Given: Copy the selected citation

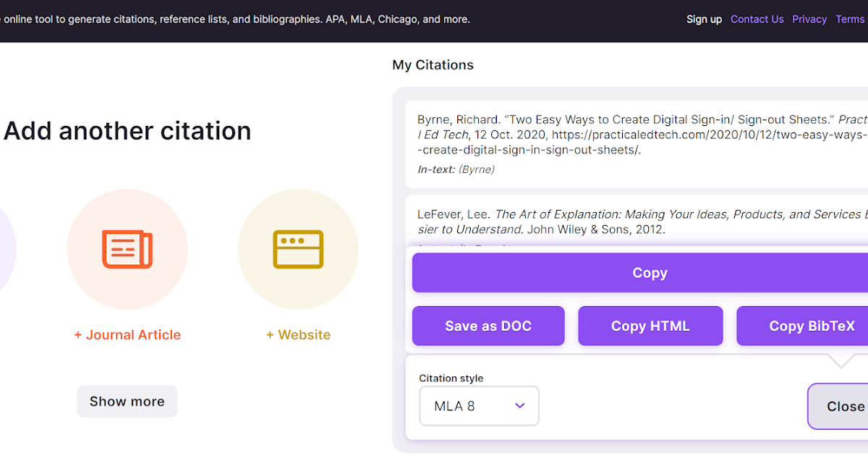Looking at the screenshot, I should (650, 273).
